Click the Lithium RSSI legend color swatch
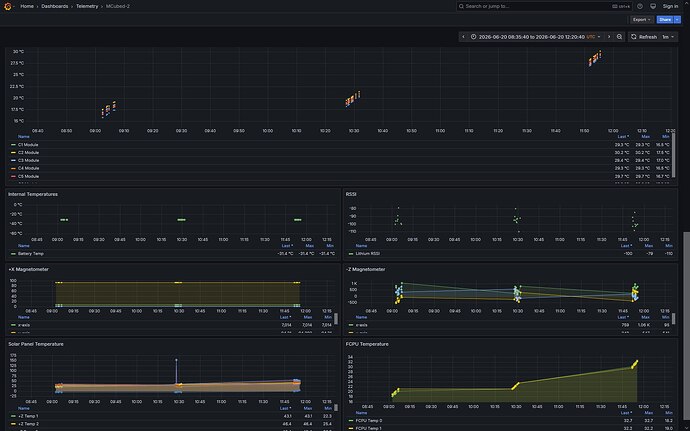690x431 pixels. (x=351, y=254)
